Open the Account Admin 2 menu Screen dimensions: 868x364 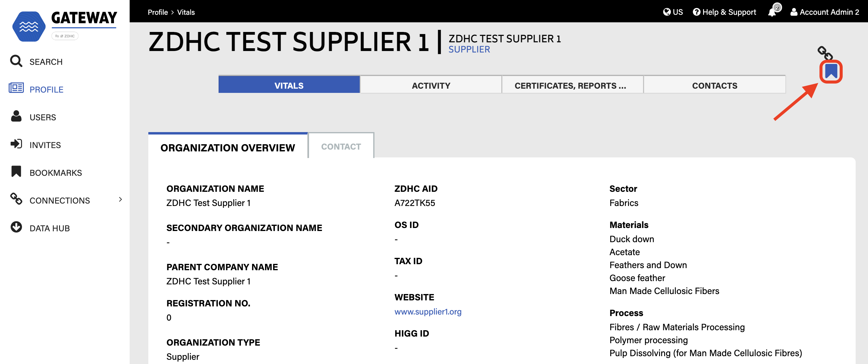[x=825, y=12]
